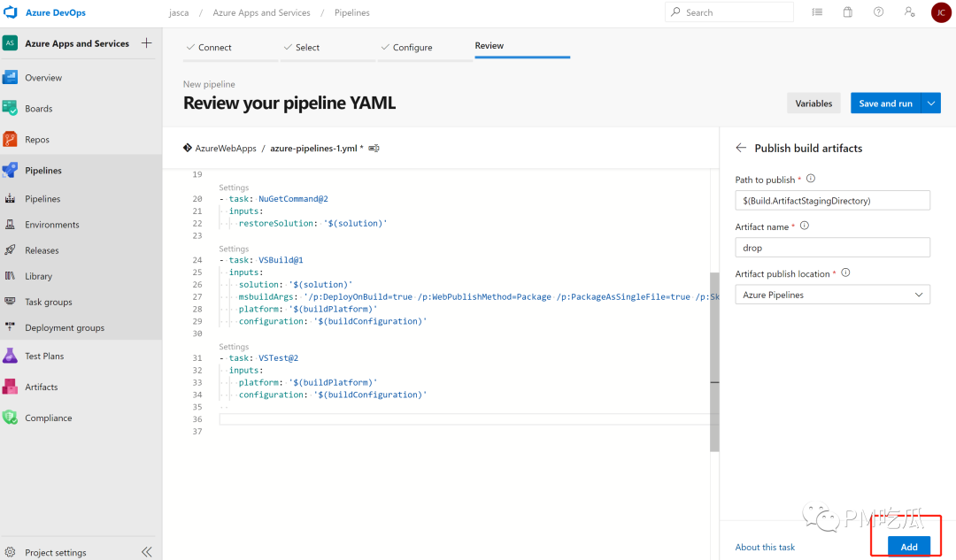Click the AzureWebApps repository link
This screenshot has width=956, height=560.
[226, 148]
